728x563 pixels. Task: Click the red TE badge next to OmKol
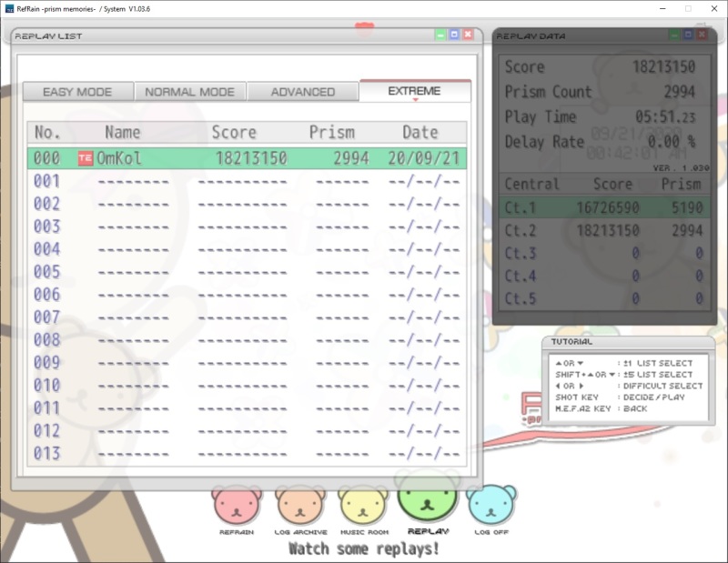tap(85, 158)
